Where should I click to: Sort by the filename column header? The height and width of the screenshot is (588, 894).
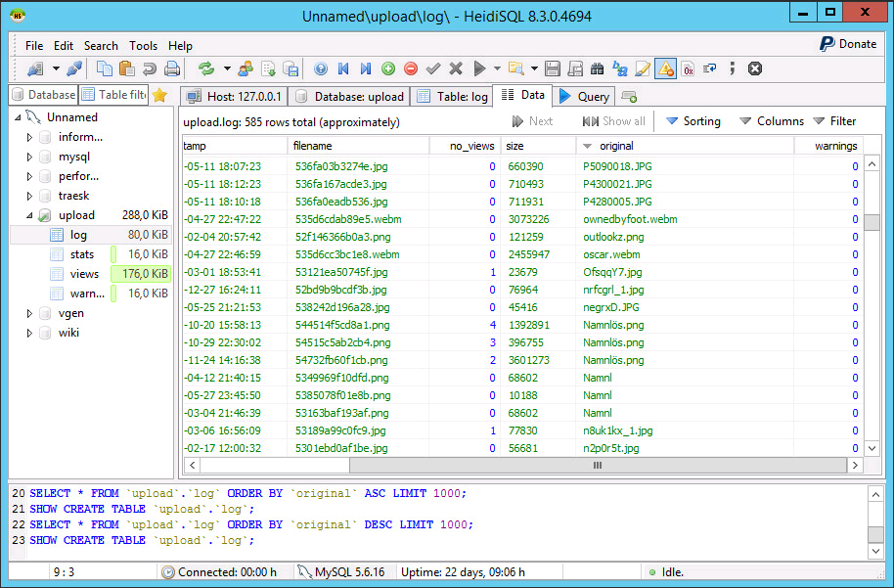(359, 146)
